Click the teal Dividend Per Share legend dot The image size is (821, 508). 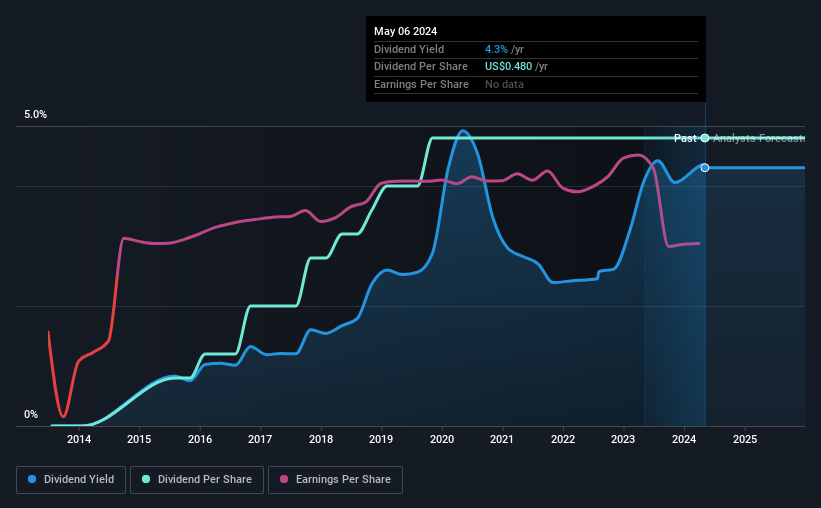tap(146, 479)
